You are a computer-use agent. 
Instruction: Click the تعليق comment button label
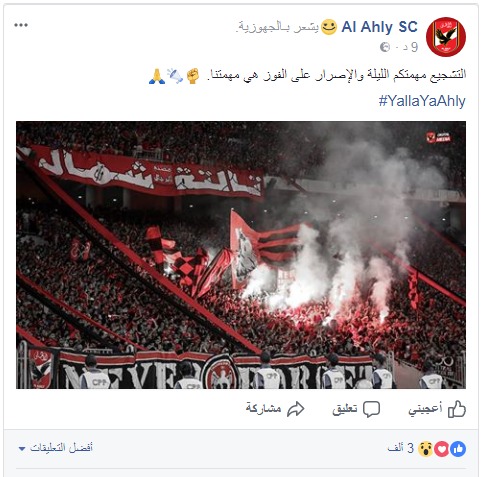[x=345, y=409]
